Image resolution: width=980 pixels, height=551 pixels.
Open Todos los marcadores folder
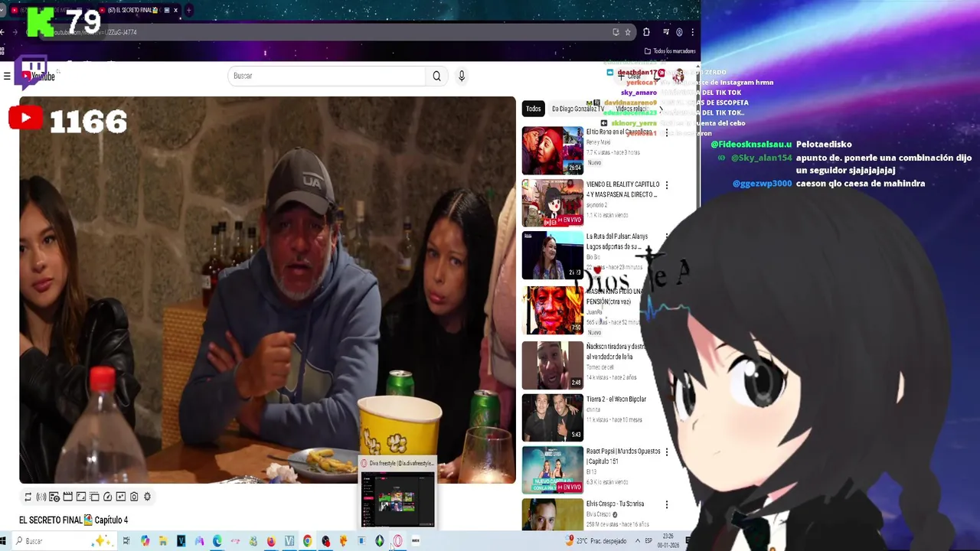[670, 51]
